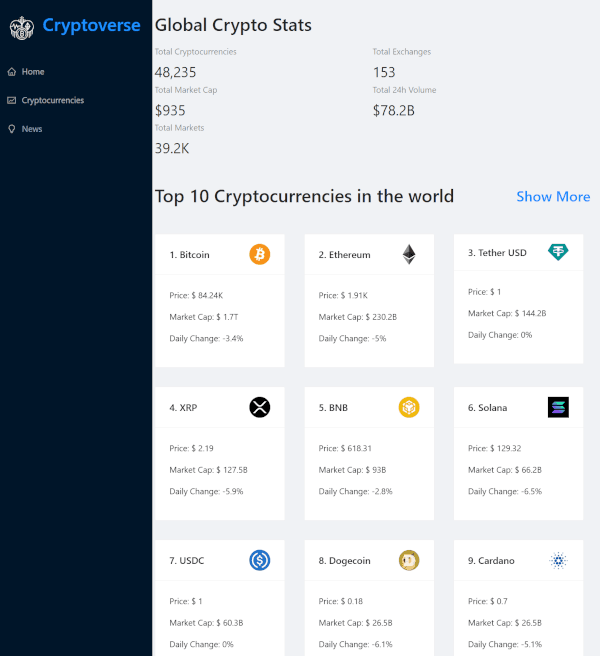Click the Global Crypto Stats heading

[x=233, y=25]
